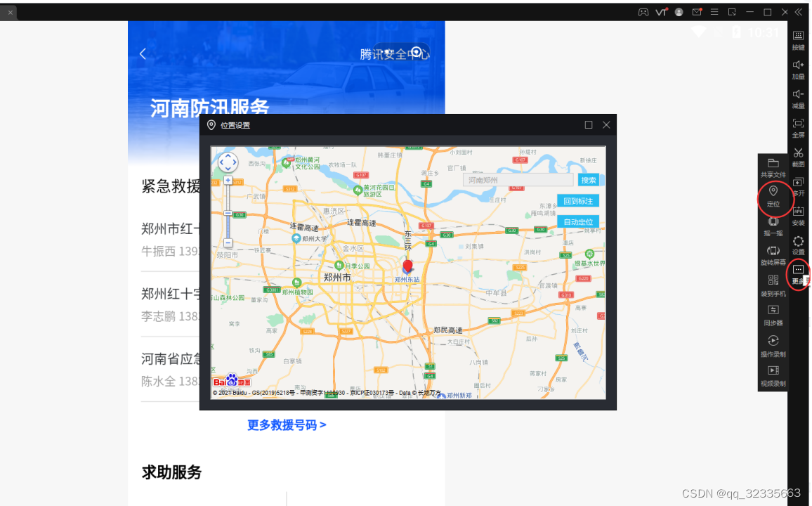
Task: Open the mail messages icon
Action: 697,12
